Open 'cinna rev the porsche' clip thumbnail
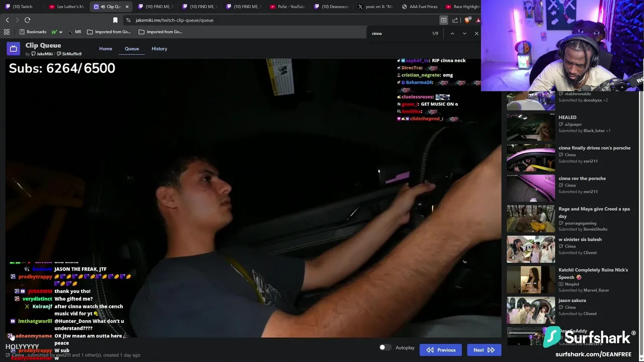The width and height of the screenshot is (644, 362). (x=531, y=188)
